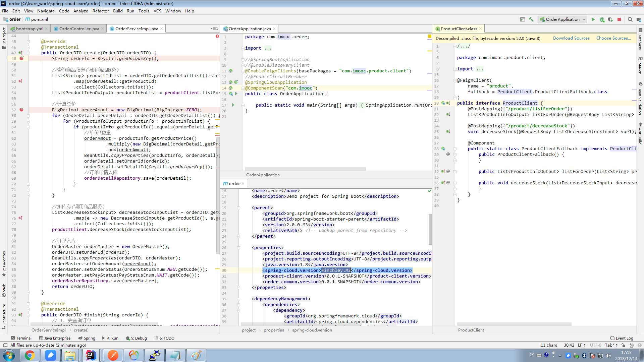644x362 pixels.
Task: Expand the collapsed import block in OrderApplication.java
Action: (x=243, y=48)
